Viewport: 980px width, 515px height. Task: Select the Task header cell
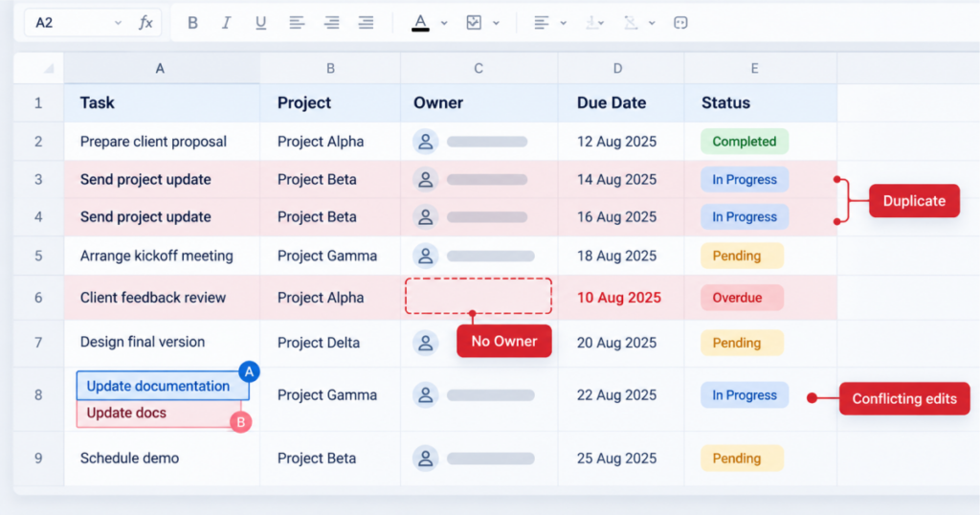click(162, 102)
